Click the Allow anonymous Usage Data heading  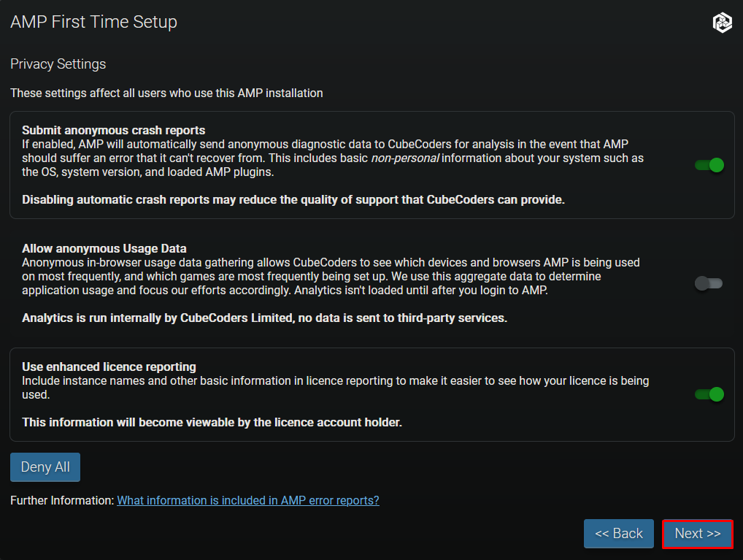click(104, 249)
